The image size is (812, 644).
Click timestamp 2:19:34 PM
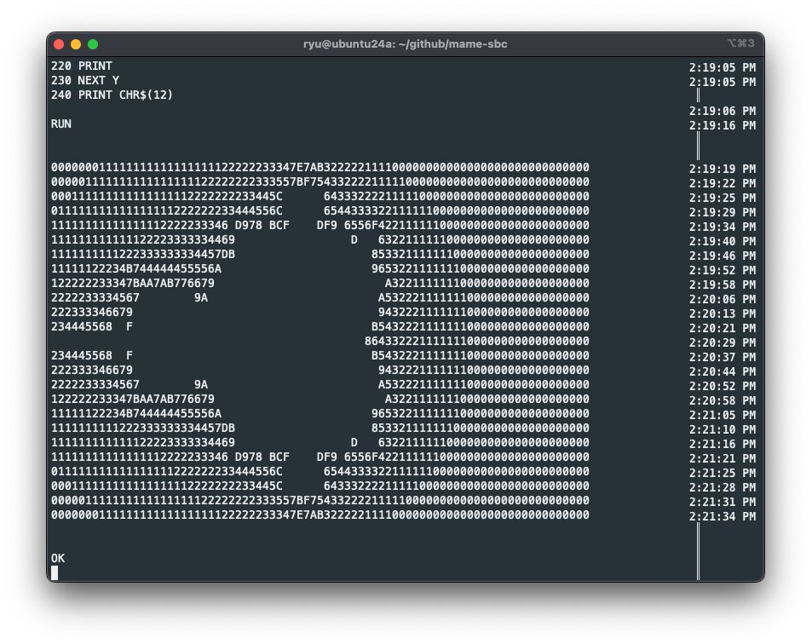[723, 227]
